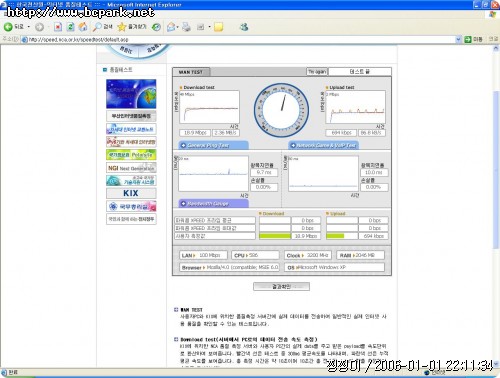
Task: Click the Print toolbar icon
Action: (x=186, y=27)
